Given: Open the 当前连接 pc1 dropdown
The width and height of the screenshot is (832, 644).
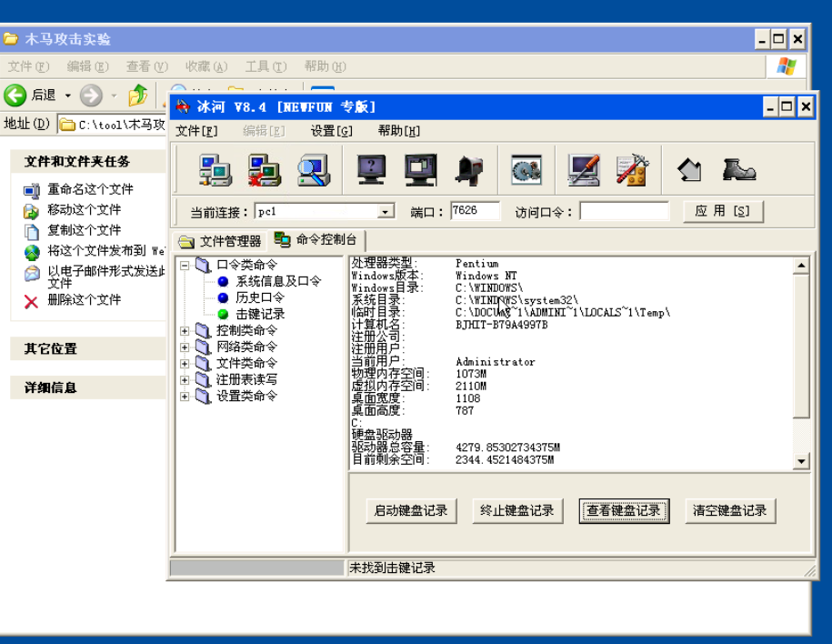Looking at the screenshot, I should tap(386, 212).
